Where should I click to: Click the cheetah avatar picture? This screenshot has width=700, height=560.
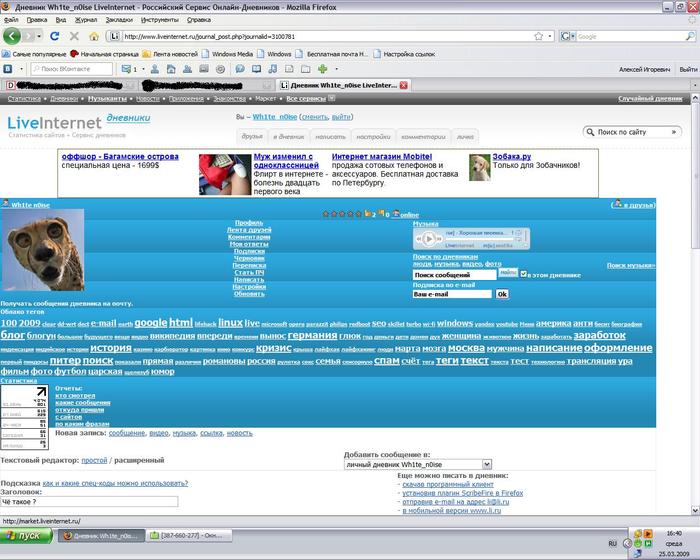click(42, 250)
